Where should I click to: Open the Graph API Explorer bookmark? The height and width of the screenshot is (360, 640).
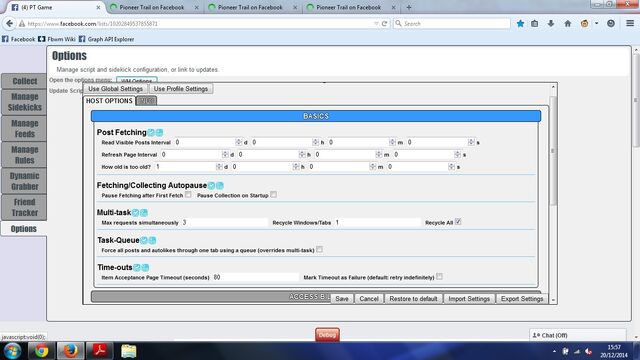point(106,39)
